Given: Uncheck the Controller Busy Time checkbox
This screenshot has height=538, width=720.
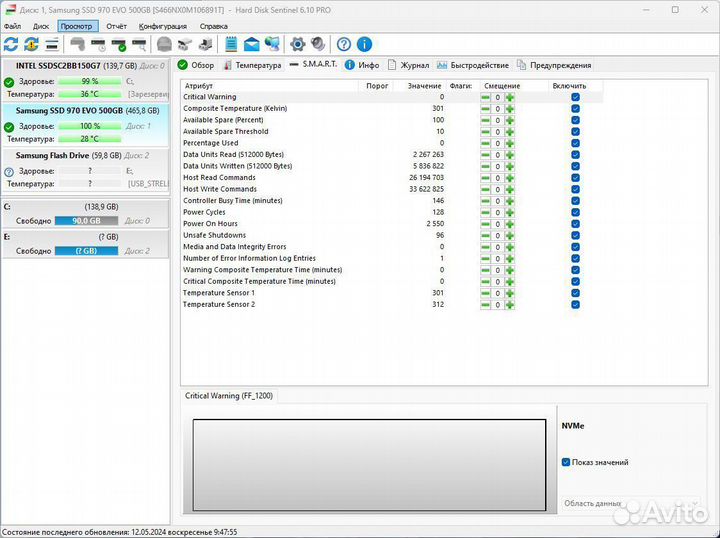Looking at the screenshot, I should point(575,201).
